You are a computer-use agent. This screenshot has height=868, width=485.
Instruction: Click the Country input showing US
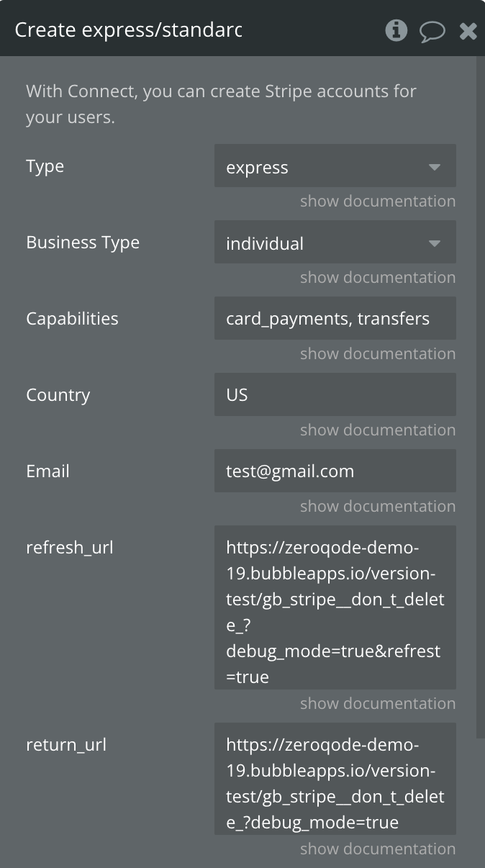(x=335, y=394)
